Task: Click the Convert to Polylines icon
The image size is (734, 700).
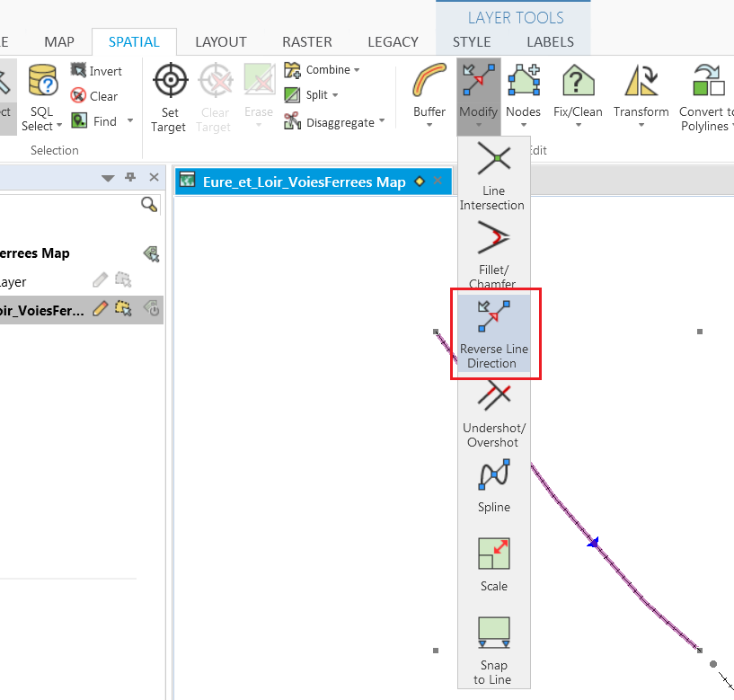Action: (x=709, y=80)
